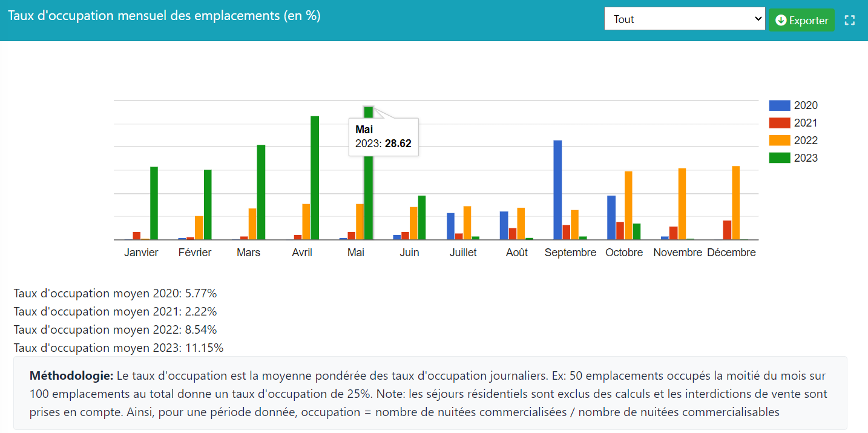Image resolution: width=868 pixels, height=433 pixels.
Task: Click the orange 2022 legend swatch
Action: click(x=779, y=140)
